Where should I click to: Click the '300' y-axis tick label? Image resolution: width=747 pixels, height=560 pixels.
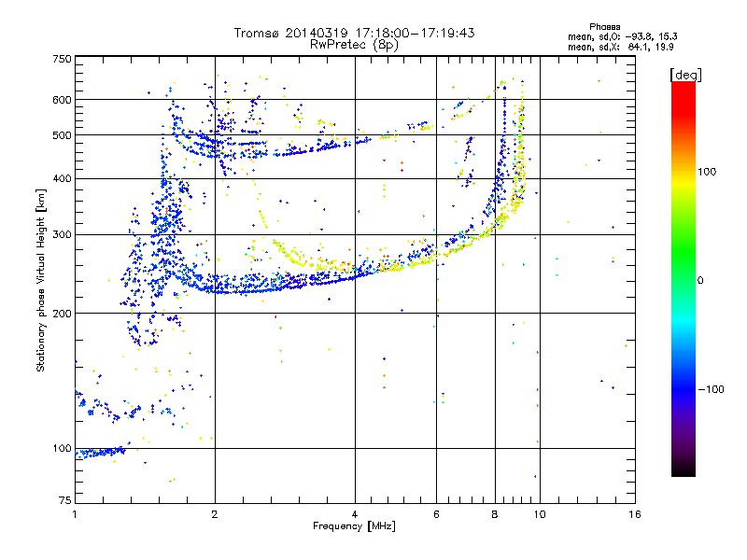62,235
